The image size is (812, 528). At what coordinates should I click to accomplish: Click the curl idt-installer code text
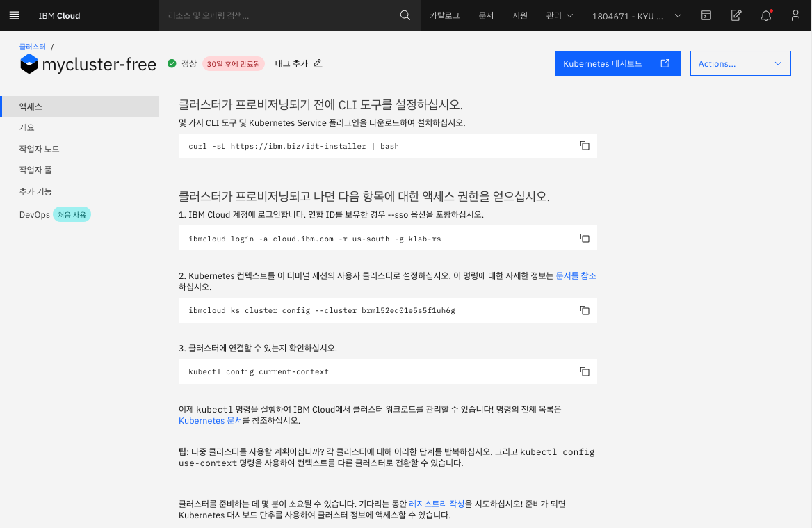(293, 146)
